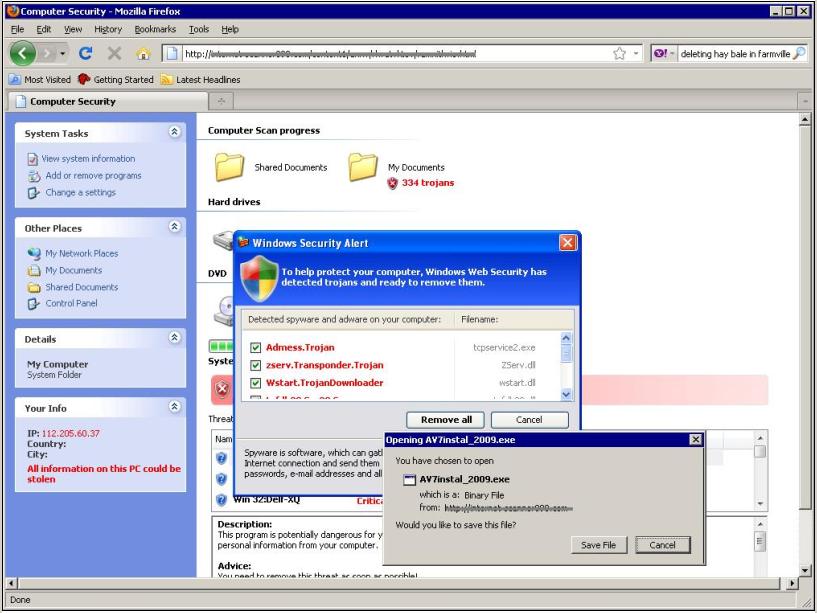Open the File menu

(x=18, y=29)
